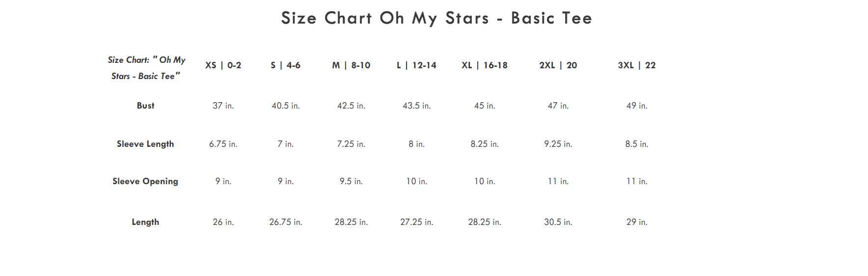Click the 9.25 in. sleeve length value
Image resolution: width=868 pixels, height=276 pixels.
pos(558,144)
